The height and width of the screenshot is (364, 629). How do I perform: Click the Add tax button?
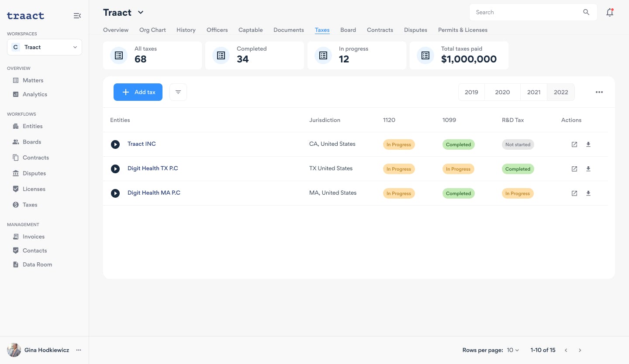(138, 92)
